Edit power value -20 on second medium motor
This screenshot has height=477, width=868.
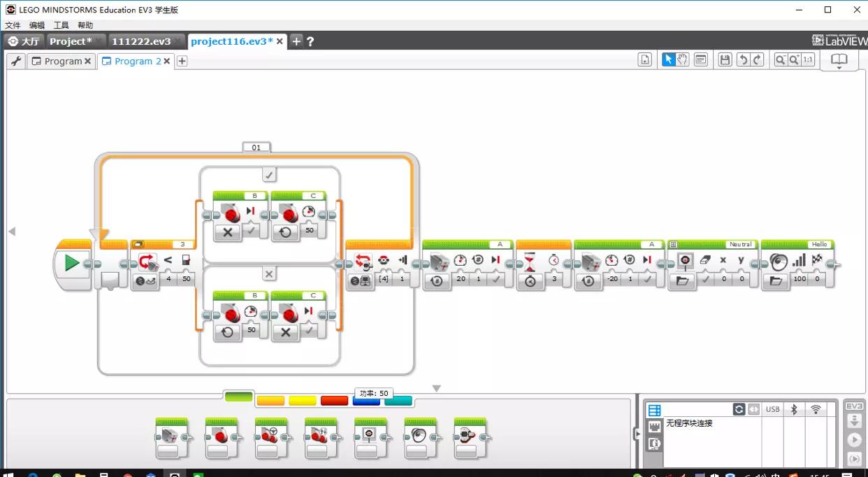pyautogui.click(x=612, y=278)
